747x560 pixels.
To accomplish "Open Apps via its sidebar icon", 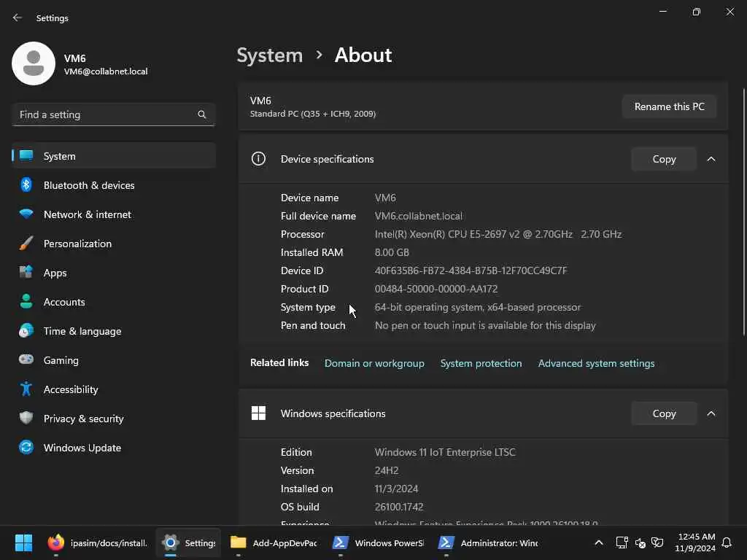I will click(x=26, y=273).
